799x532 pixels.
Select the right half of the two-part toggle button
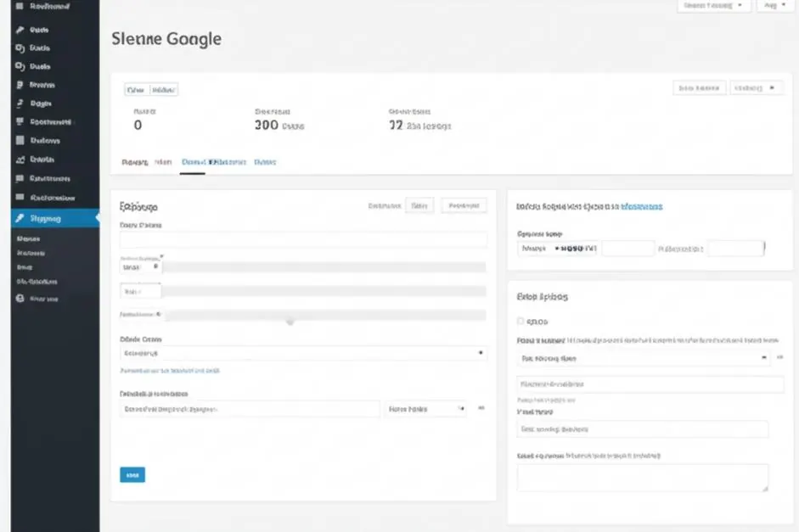click(x=164, y=90)
